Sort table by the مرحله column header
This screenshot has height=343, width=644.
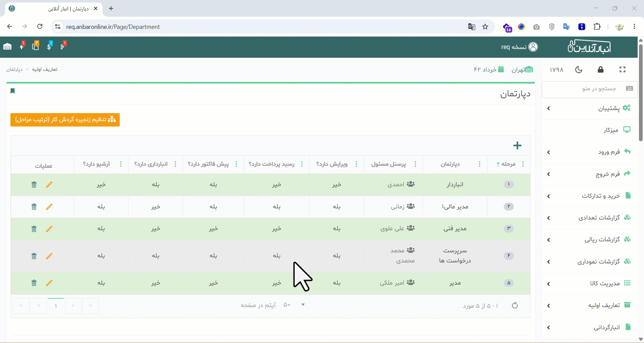506,164
